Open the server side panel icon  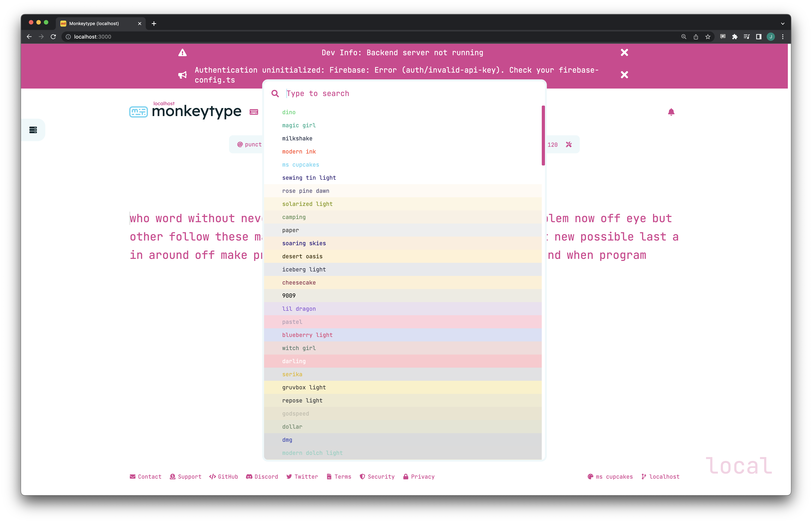pyautogui.click(x=33, y=130)
